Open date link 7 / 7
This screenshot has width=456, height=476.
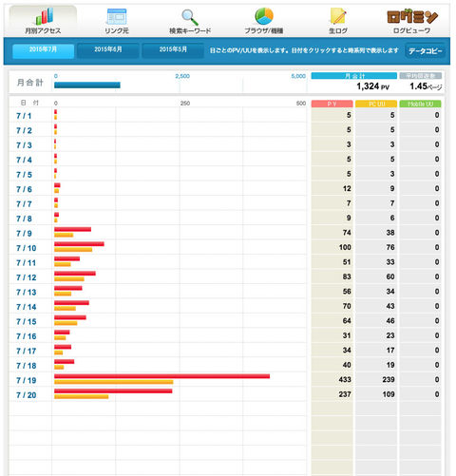(x=24, y=204)
